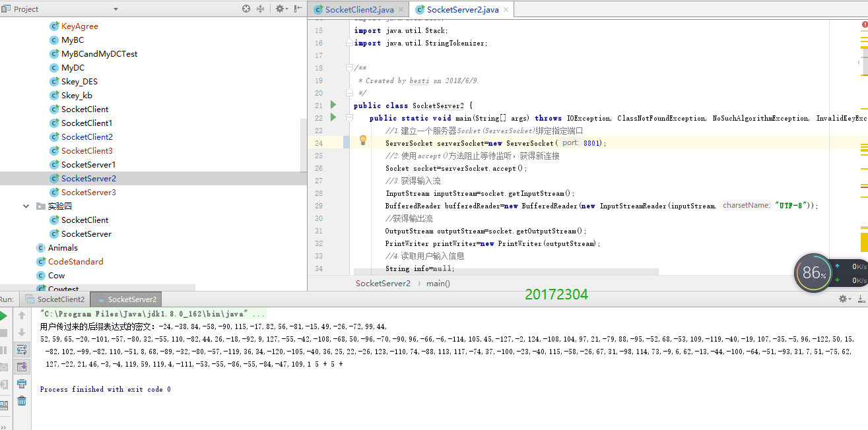
Task: Collapse the Javadoc comment fold marker
Action: tap(349, 68)
